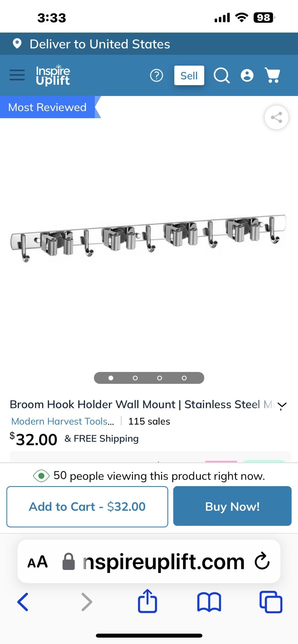
Task: Open the AA reader view menu
Action: click(38, 562)
